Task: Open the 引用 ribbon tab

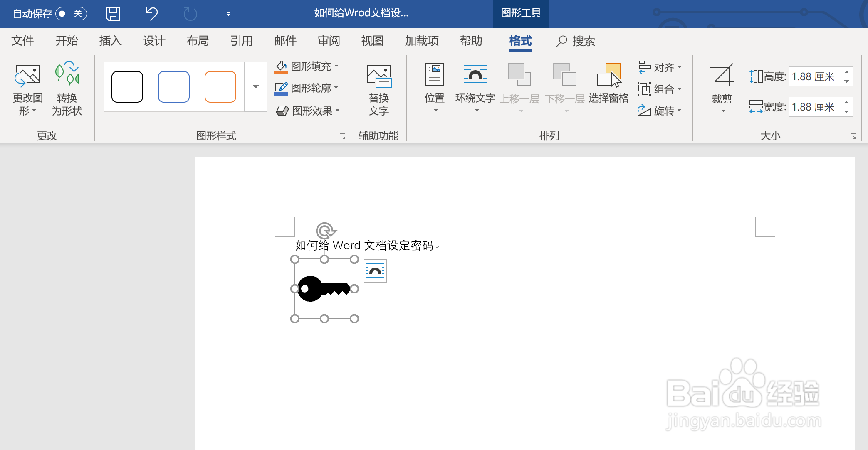Action: [x=242, y=41]
